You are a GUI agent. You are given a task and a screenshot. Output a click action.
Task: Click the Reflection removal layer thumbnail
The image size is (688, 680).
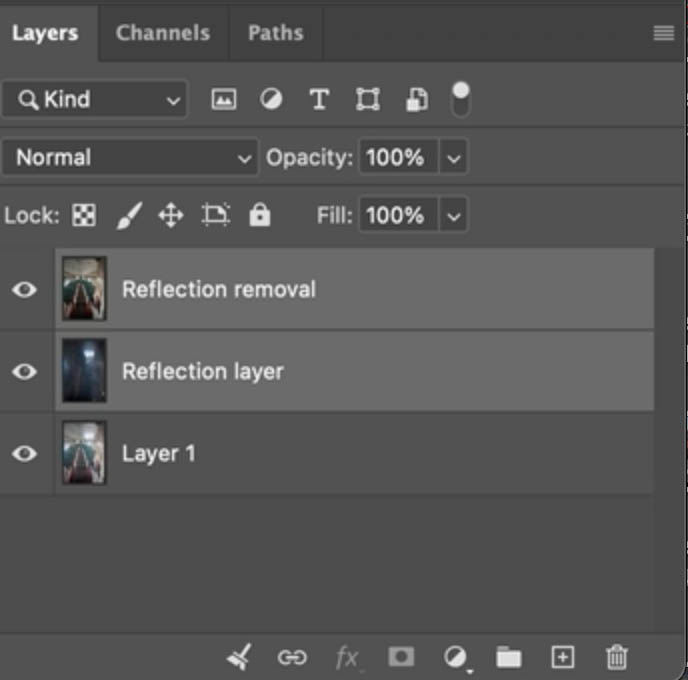84,289
